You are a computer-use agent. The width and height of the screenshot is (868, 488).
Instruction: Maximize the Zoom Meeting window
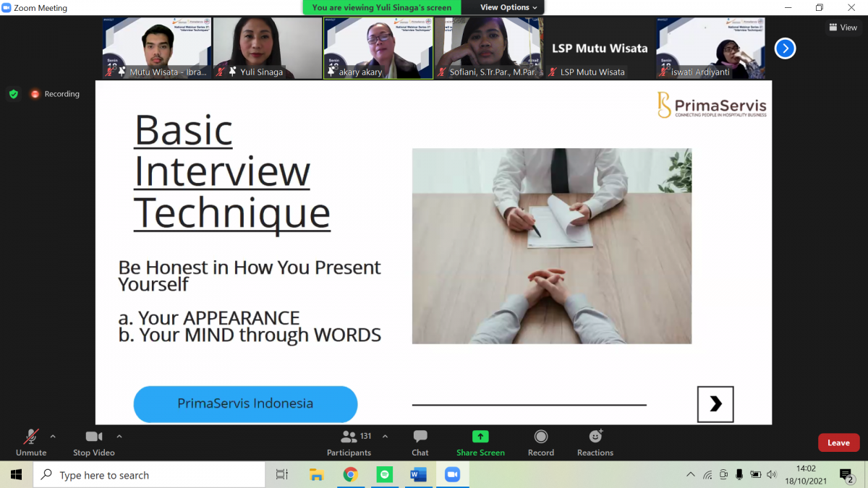[820, 8]
